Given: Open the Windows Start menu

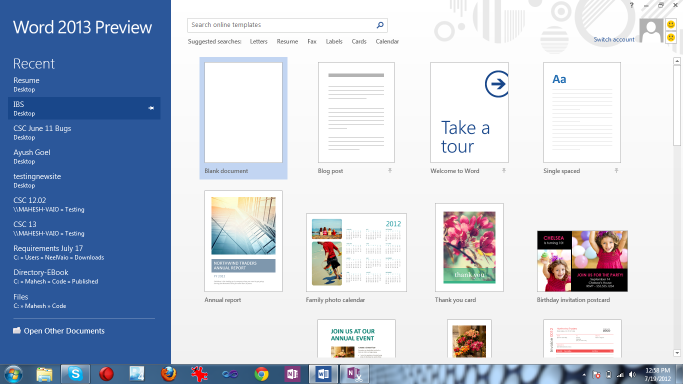Looking at the screenshot, I should click(x=14, y=374).
